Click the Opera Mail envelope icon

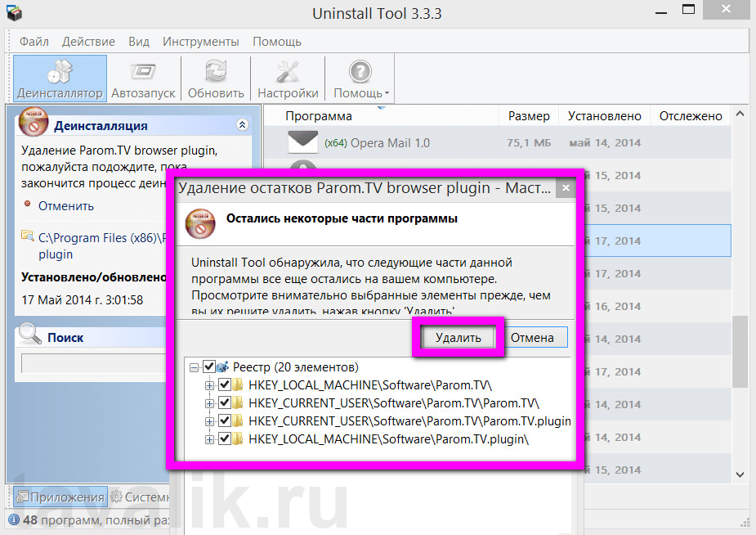point(302,142)
